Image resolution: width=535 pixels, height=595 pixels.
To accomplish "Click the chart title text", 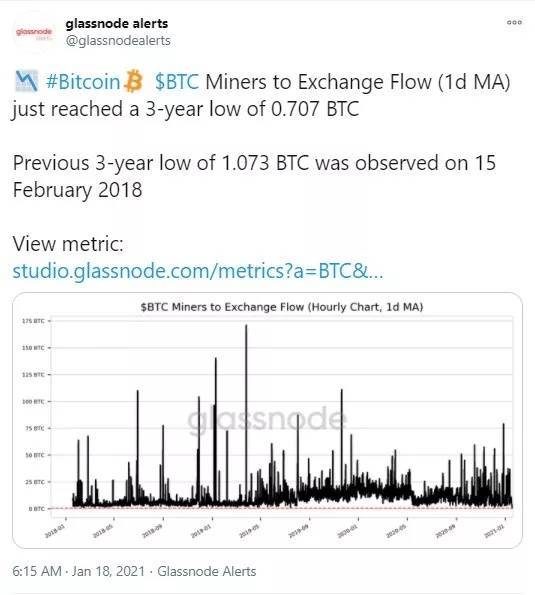I will coord(282,307).
